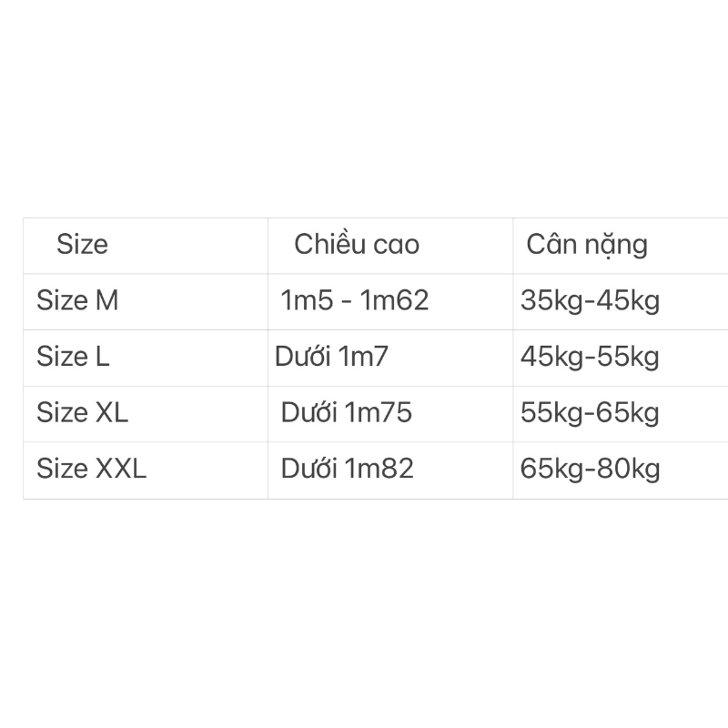Screen dimensions: 728x728
Task: Click the 'Cân nặng' column header
Action: [587, 244]
